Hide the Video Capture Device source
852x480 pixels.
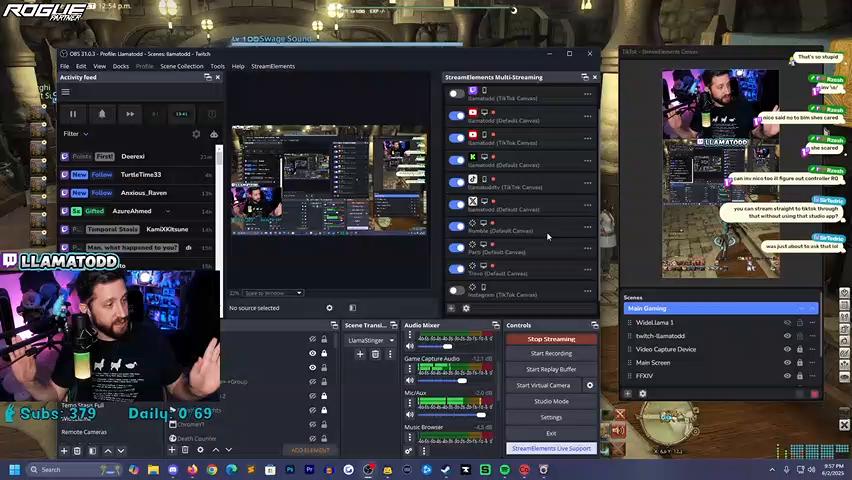787,350
